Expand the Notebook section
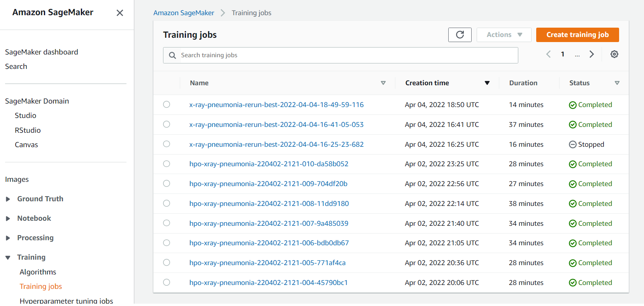 coord(8,218)
